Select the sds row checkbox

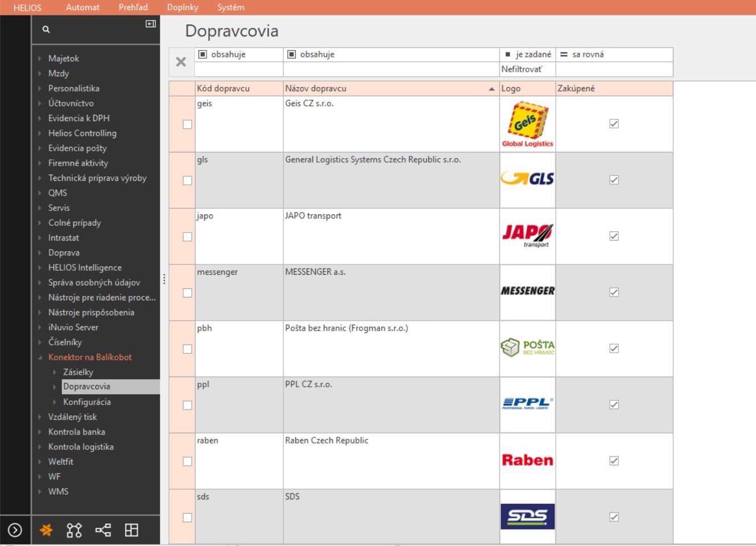(187, 518)
